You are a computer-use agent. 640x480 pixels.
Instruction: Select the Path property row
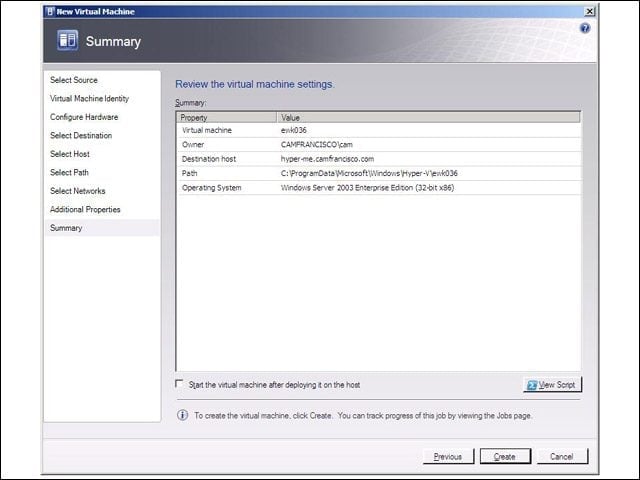click(x=379, y=173)
